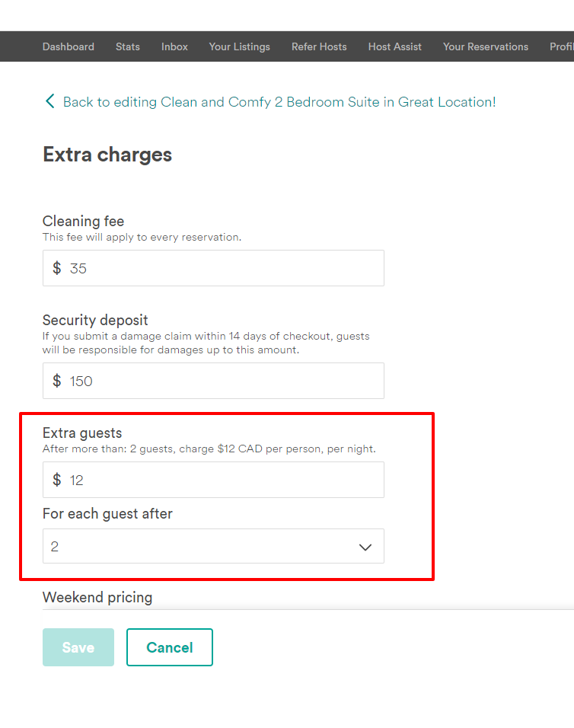Click the down chevron on the guest count dropdown

click(365, 546)
